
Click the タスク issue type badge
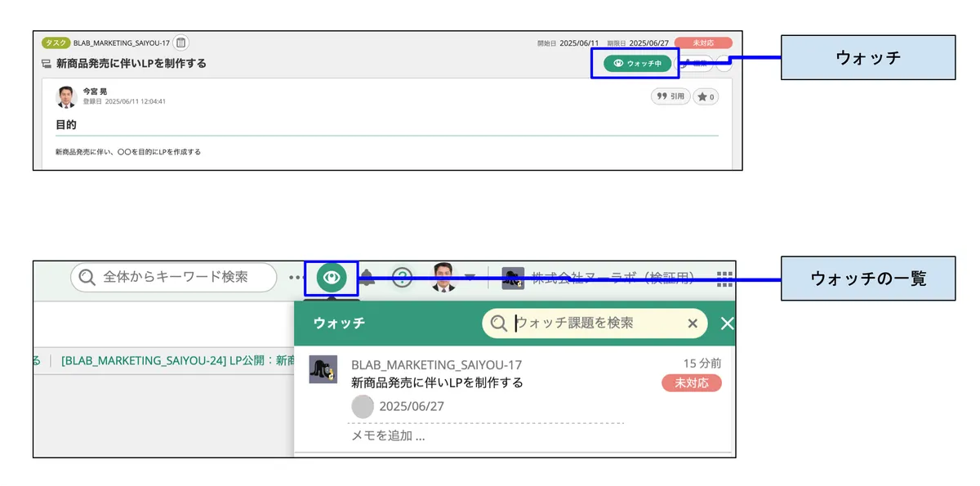click(x=56, y=42)
